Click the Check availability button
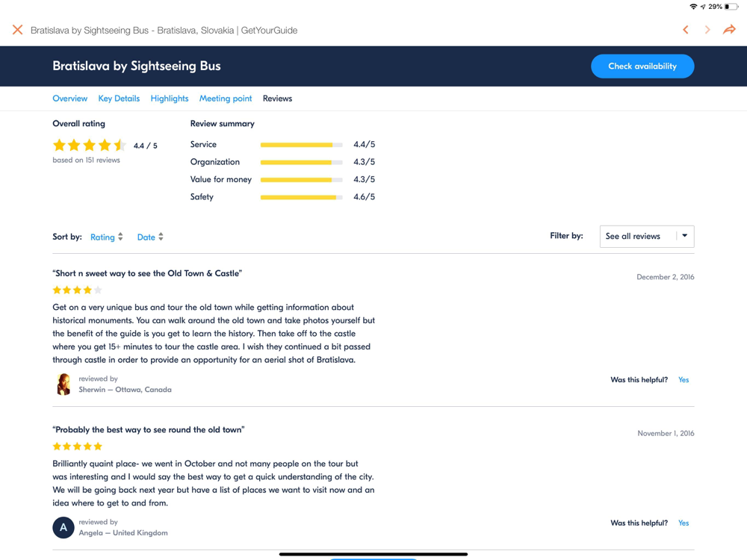The image size is (747, 560). (642, 66)
